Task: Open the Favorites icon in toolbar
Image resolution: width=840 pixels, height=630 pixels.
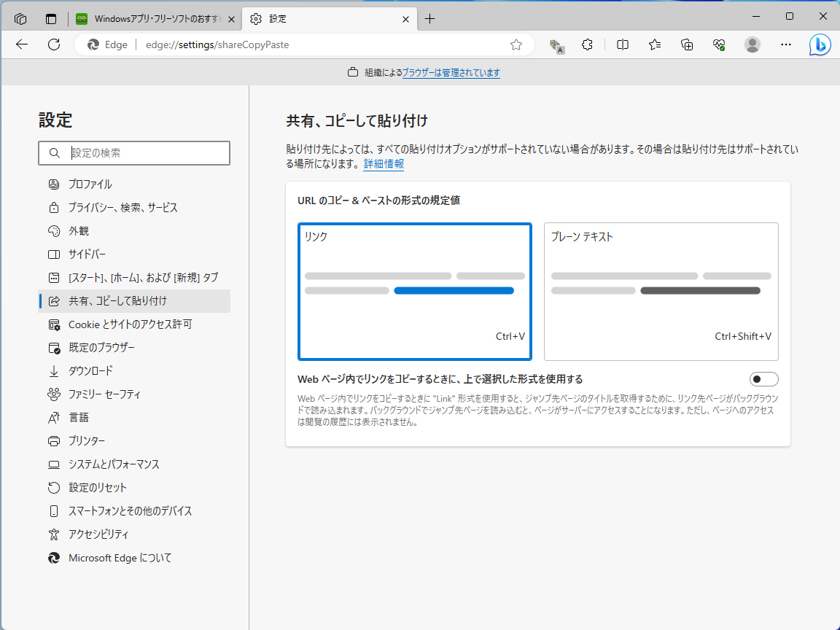Action: (x=654, y=44)
